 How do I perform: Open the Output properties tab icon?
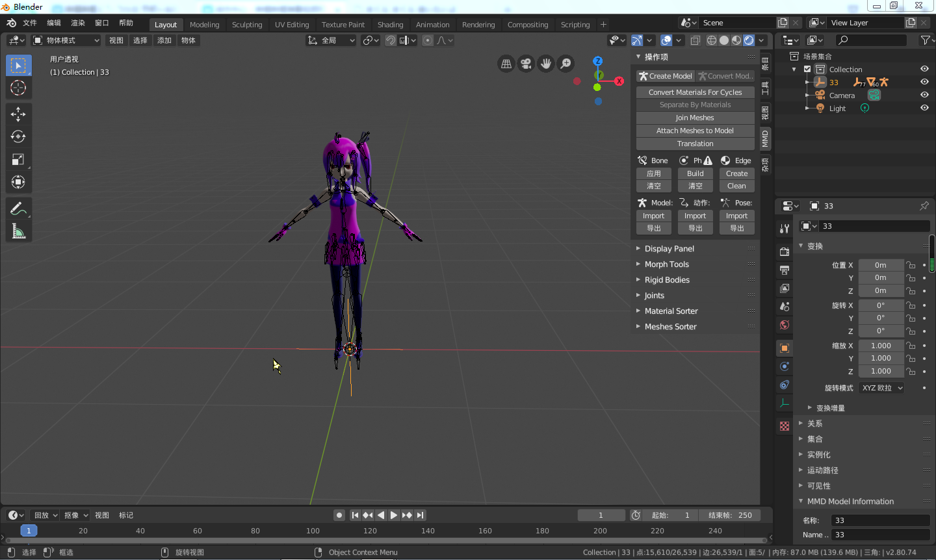[785, 270]
